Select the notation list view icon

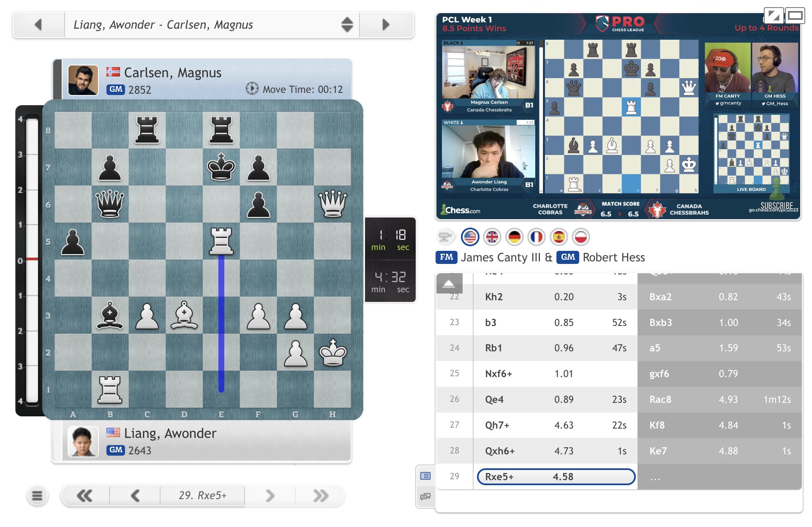pyautogui.click(x=425, y=475)
